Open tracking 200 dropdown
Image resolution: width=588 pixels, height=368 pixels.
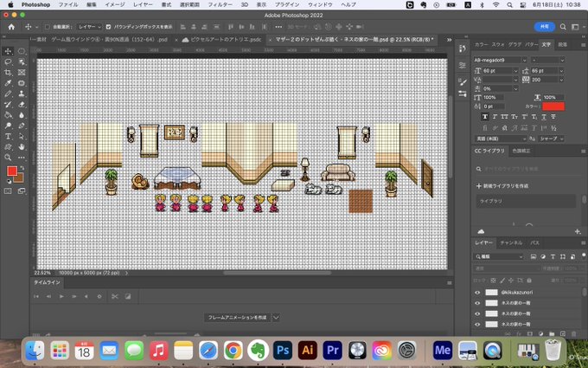(561, 80)
